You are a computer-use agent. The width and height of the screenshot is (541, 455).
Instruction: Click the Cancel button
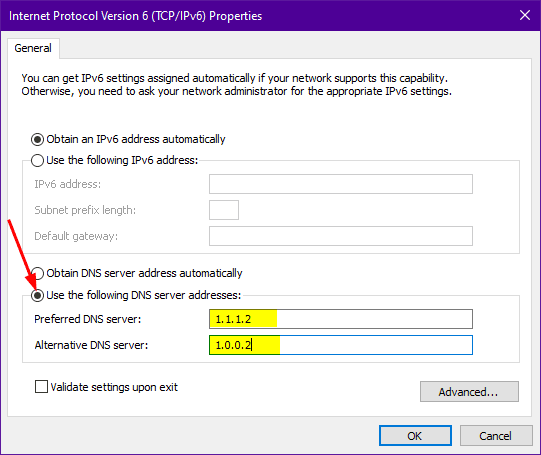coord(496,436)
